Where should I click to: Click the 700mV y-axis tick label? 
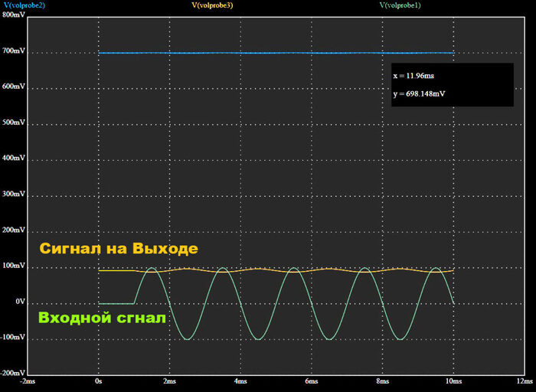click(13, 51)
